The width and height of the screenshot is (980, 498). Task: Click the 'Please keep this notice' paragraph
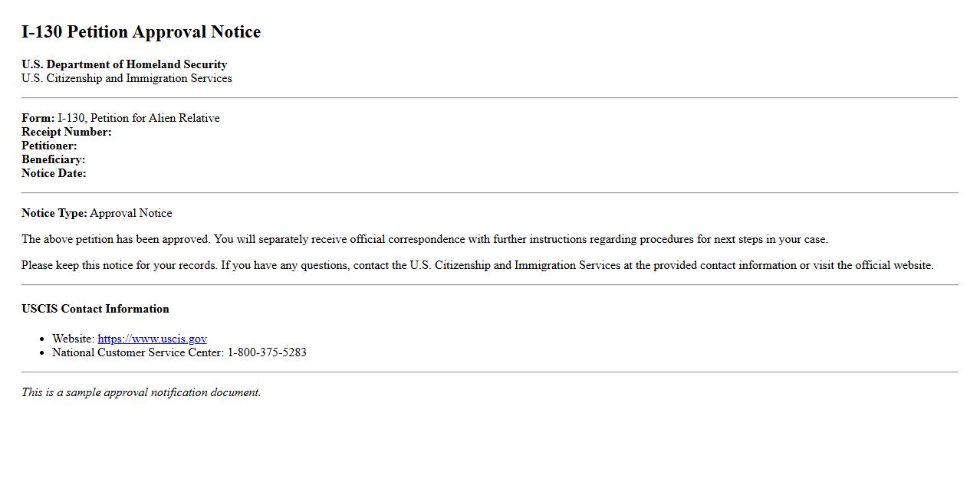tap(477, 265)
